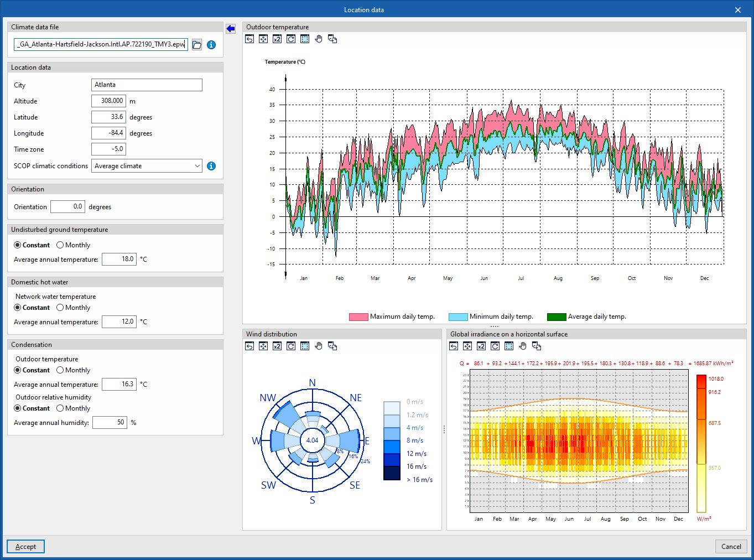The image size is (754, 560).
Task: Click the redraw icon in Global irradiance toolbar
Action: coord(495,346)
